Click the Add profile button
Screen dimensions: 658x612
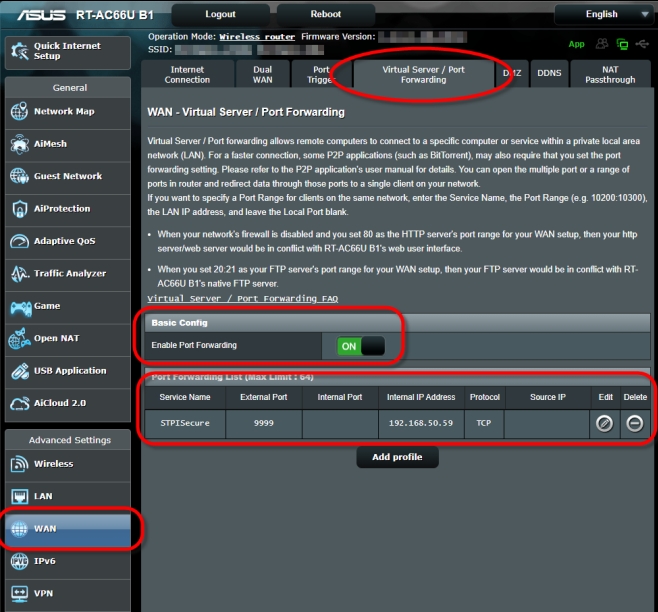(397, 457)
